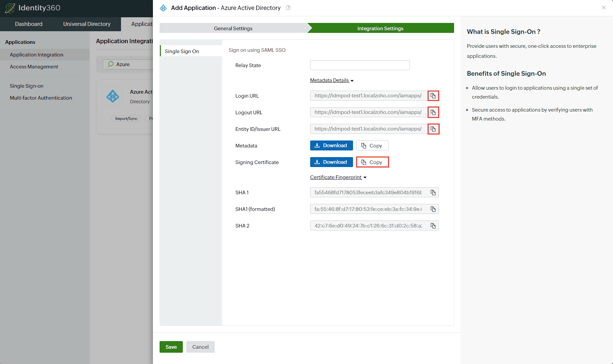Copy the SHA1 (formatted) fingerprint
This screenshot has height=364, width=613.
(433, 209)
